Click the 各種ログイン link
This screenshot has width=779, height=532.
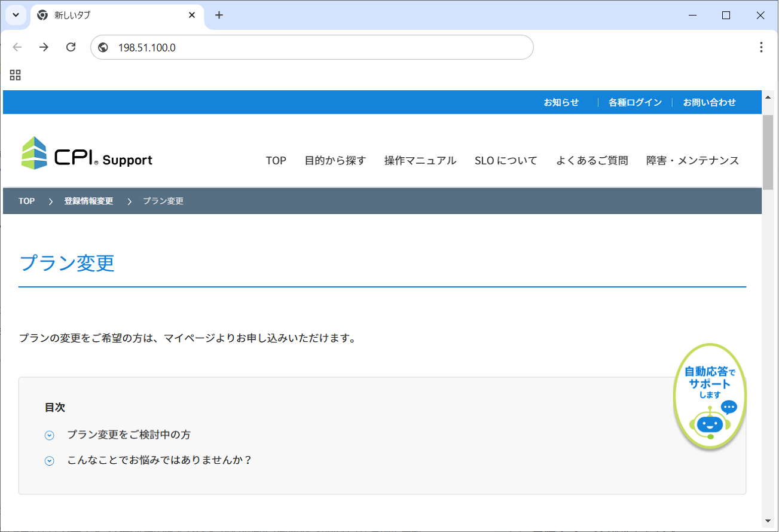635,102
